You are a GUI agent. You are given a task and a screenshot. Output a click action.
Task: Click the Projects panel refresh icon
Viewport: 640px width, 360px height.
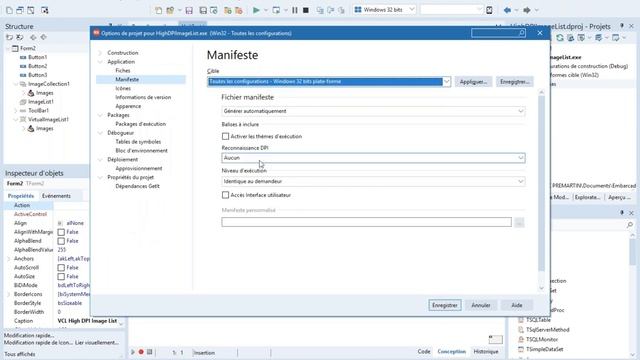[560, 38]
